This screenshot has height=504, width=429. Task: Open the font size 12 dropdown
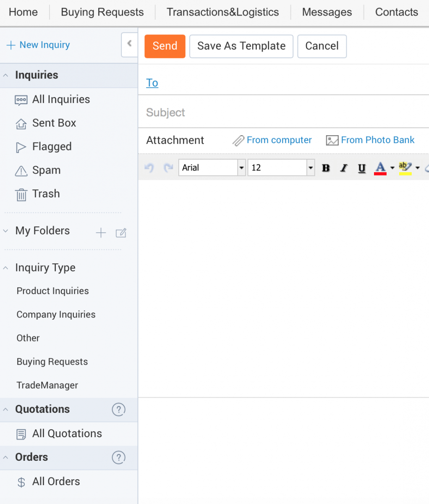[310, 168]
